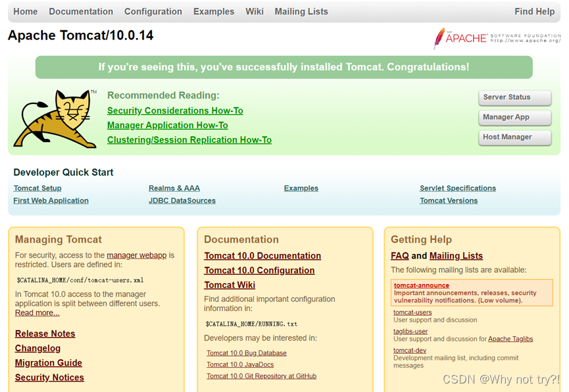Click the successfully installed Tomcat congratulations banner
Image resolution: width=569 pixels, height=392 pixels.
pos(284,67)
